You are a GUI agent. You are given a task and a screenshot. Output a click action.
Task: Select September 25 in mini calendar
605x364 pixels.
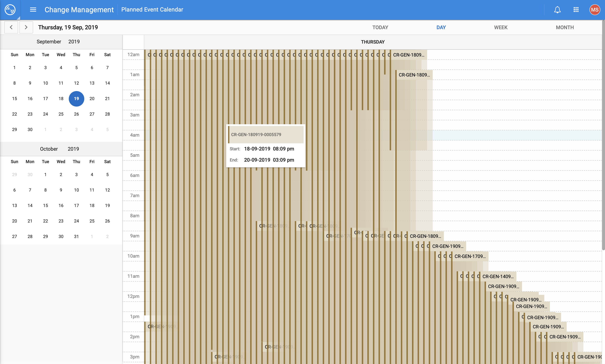[61, 114]
